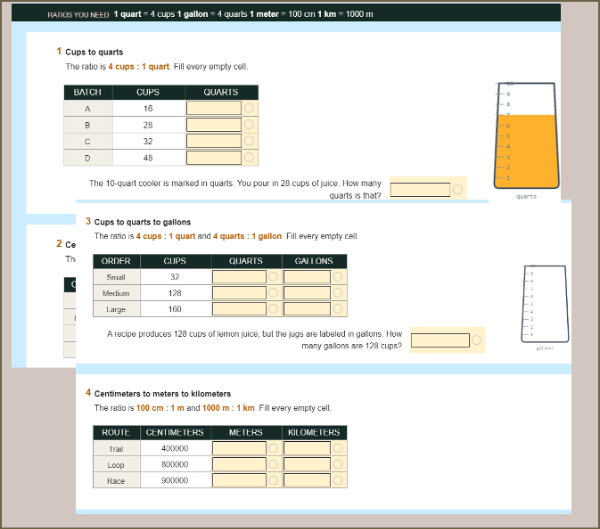Click the circle beside lemon juice answer
Screen dimensions: 600x529
(x=476, y=340)
